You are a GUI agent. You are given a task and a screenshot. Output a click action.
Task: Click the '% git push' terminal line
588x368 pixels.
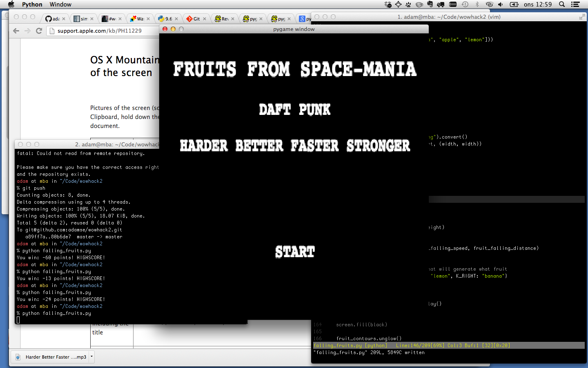coord(31,188)
